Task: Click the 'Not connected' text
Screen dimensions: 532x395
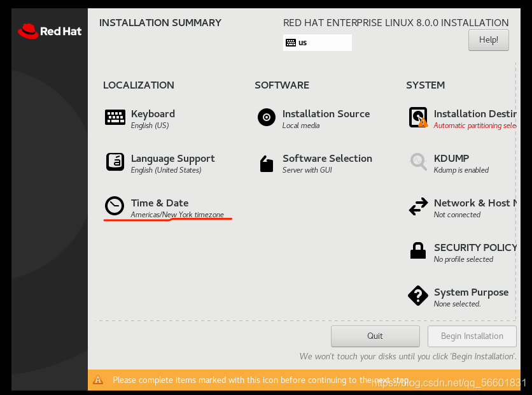Action: click(457, 215)
